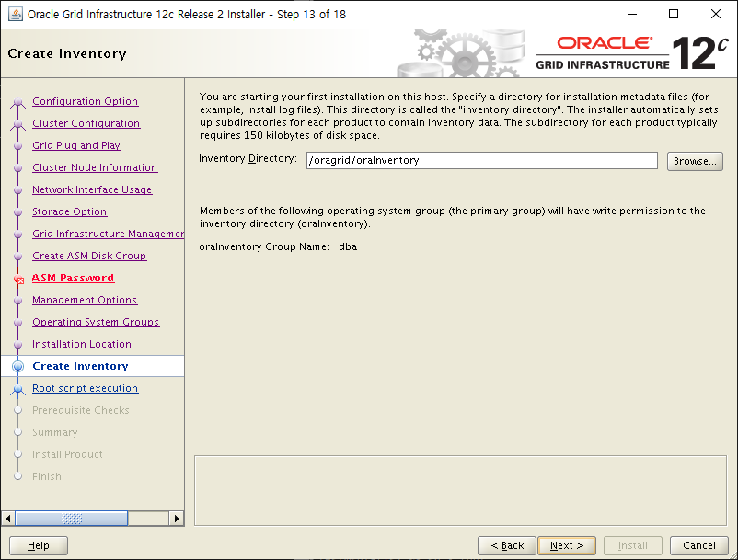Open the Configuration Option step link
738x560 pixels.
(86, 101)
